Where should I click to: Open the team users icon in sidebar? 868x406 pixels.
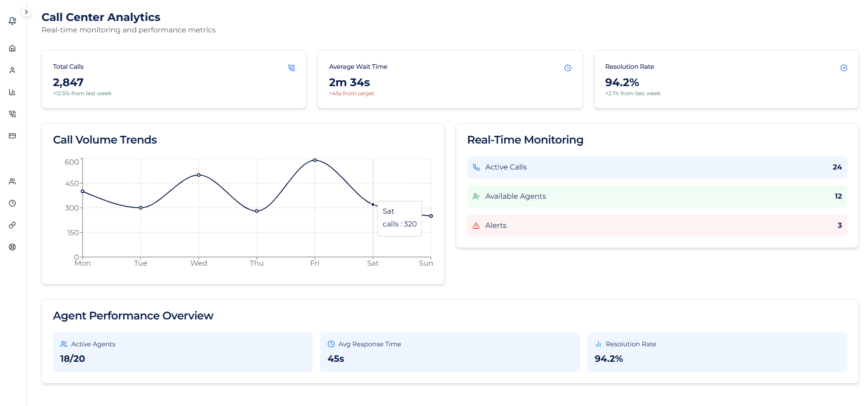click(x=12, y=181)
